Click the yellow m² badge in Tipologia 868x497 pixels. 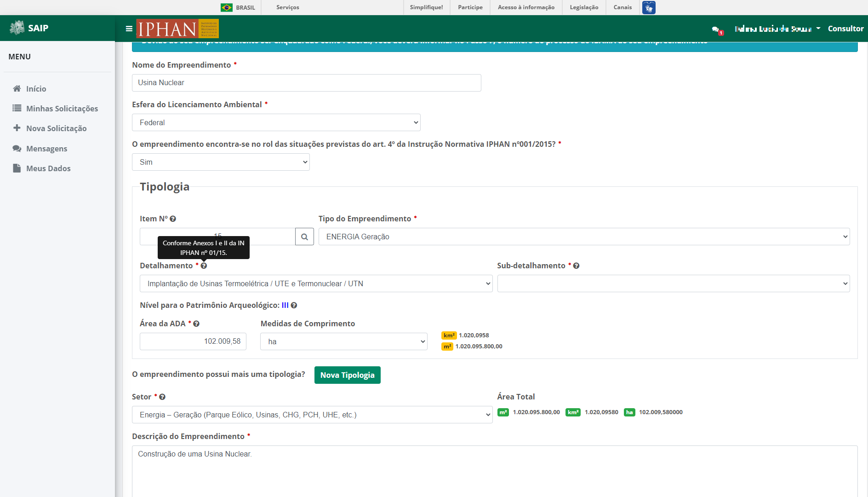447,347
